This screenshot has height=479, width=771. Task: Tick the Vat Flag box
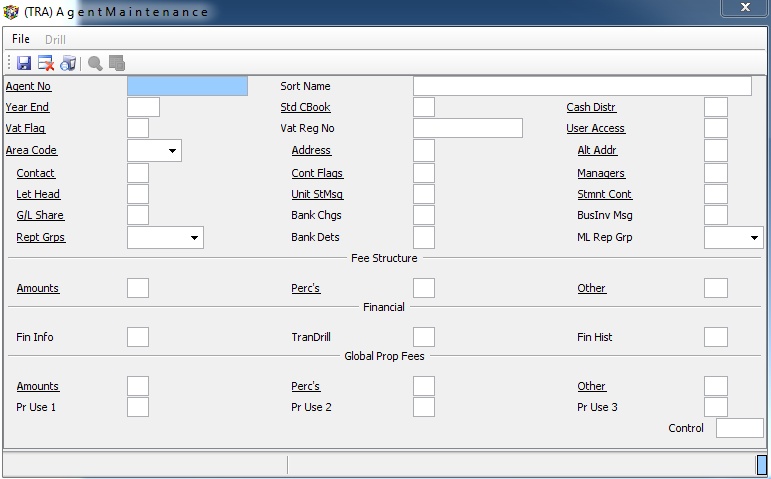click(x=138, y=128)
